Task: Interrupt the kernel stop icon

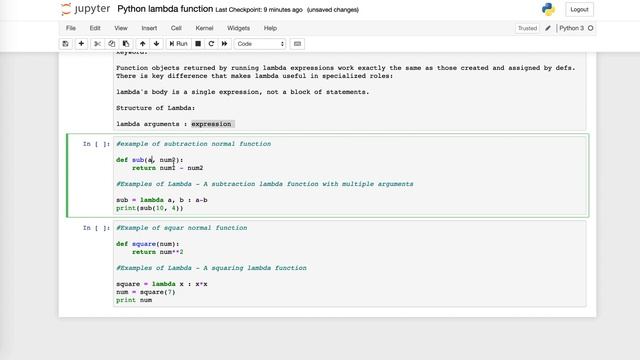Action: pos(198,44)
